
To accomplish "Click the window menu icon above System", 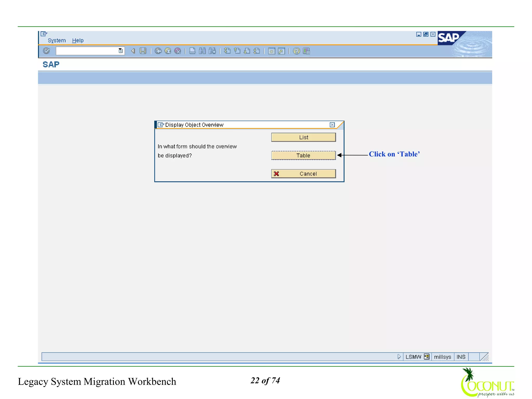I will pos(44,34).
